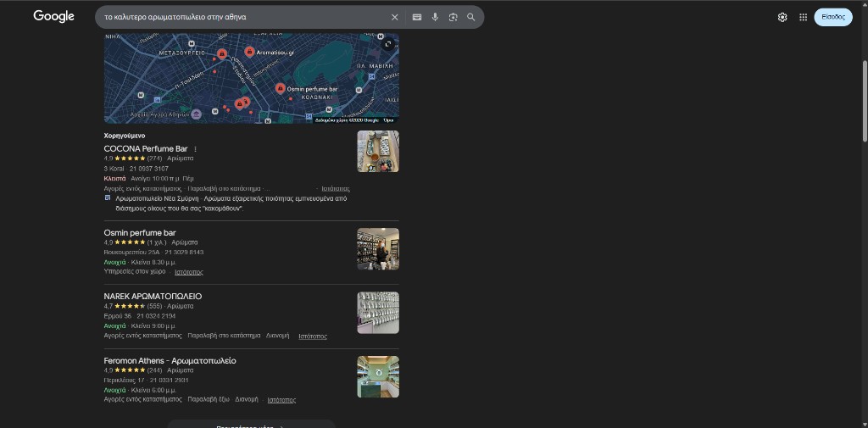Clear the search query with the X
The width and height of the screenshot is (868, 428).
tap(395, 17)
